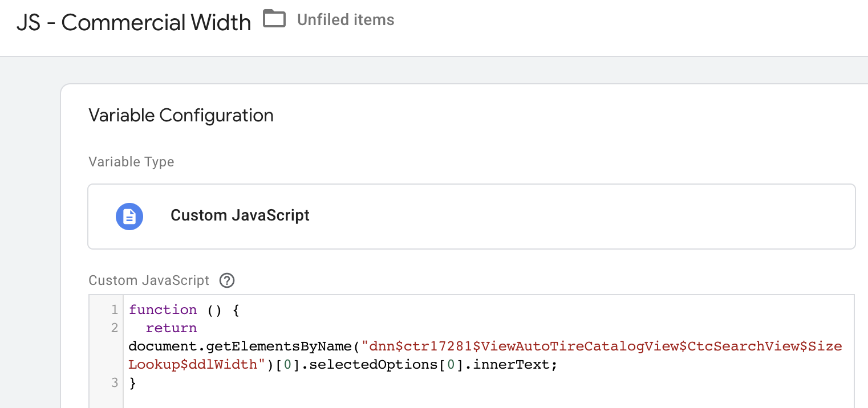
Task: Click line number 3 in editor gutter
Action: (x=115, y=383)
